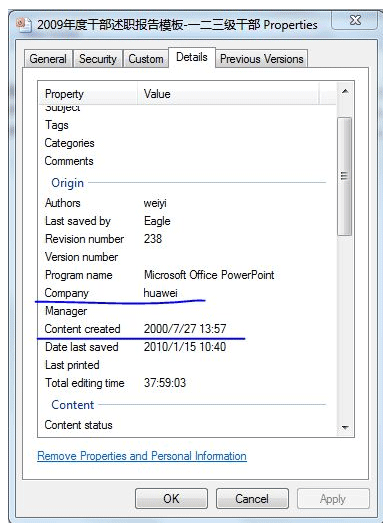
Task: Select the Content status property row
Action: 187,425
